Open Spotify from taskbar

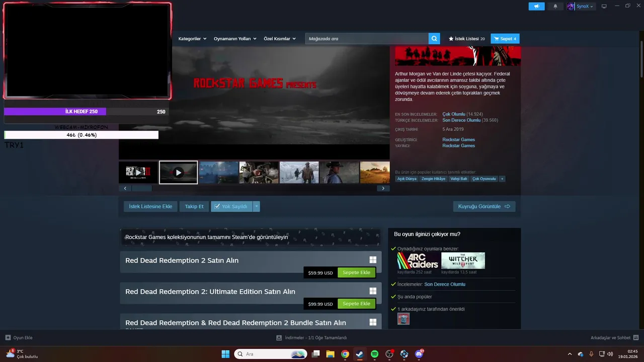(x=374, y=354)
